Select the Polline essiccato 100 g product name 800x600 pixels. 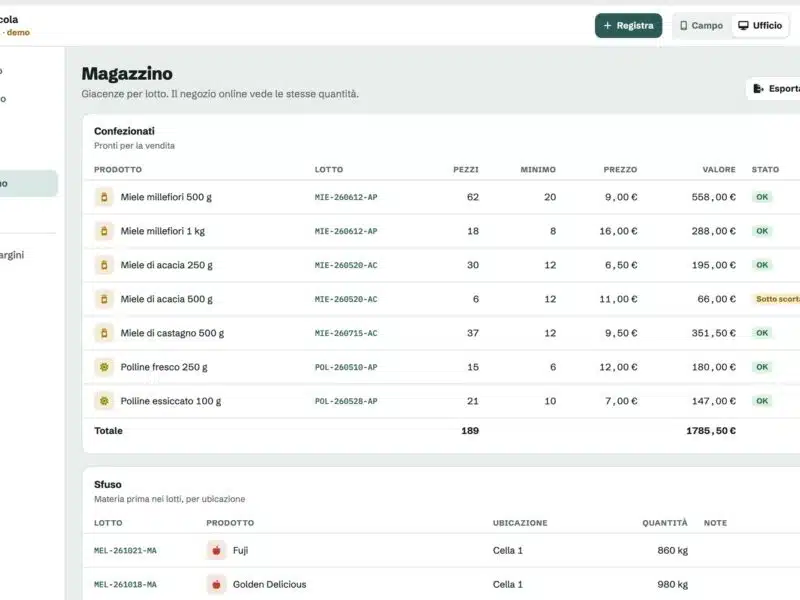coord(171,401)
